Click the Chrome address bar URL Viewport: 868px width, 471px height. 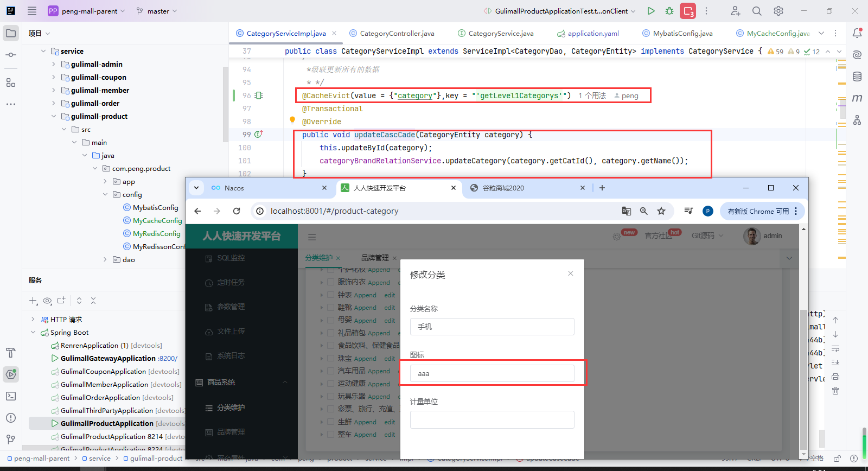pos(334,211)
